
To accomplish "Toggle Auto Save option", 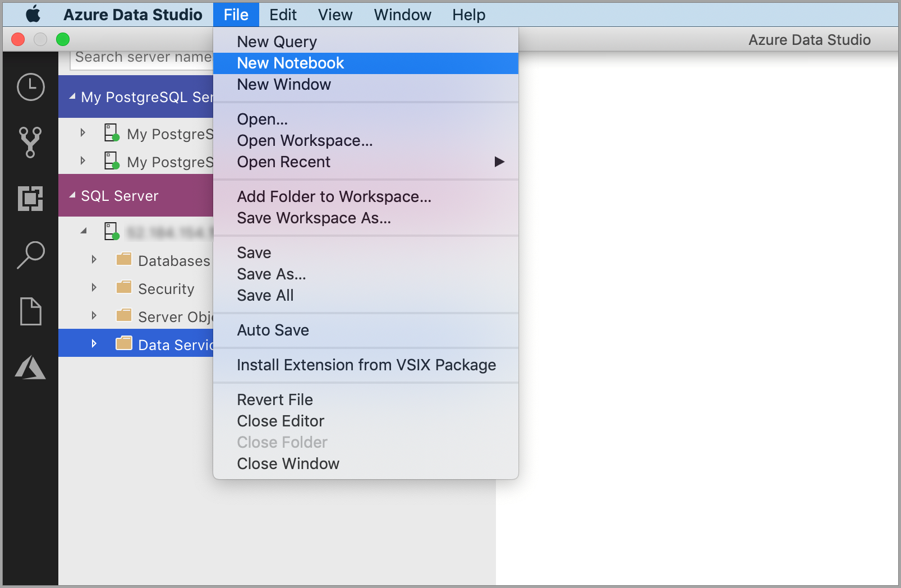I will [x=366, y=330].
